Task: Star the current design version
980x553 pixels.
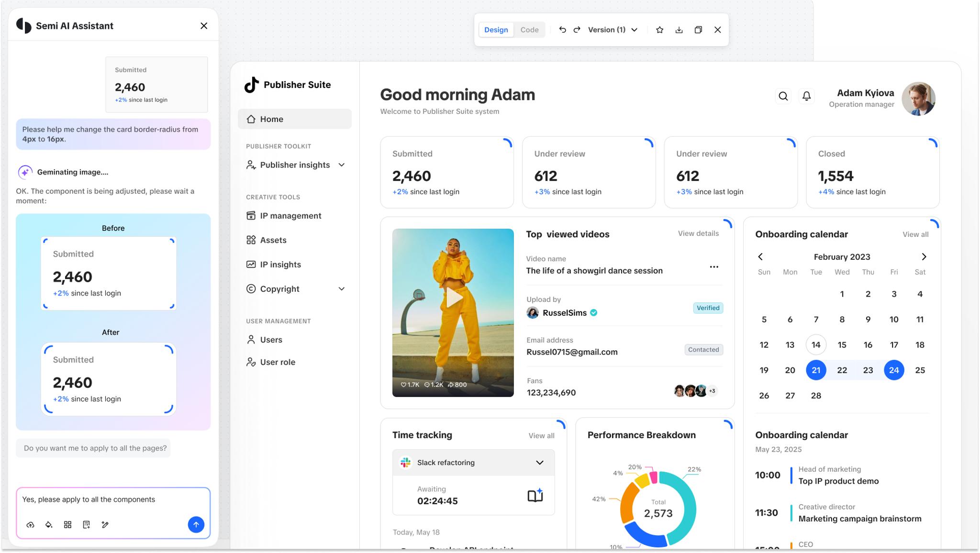Action: pos(660,29)
